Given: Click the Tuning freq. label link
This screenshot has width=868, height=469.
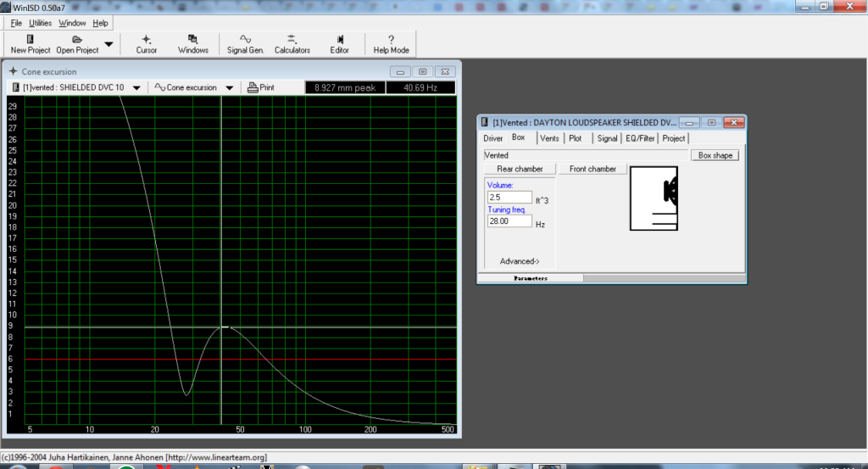Looking at the screenshot, I should tap(506, 209).
